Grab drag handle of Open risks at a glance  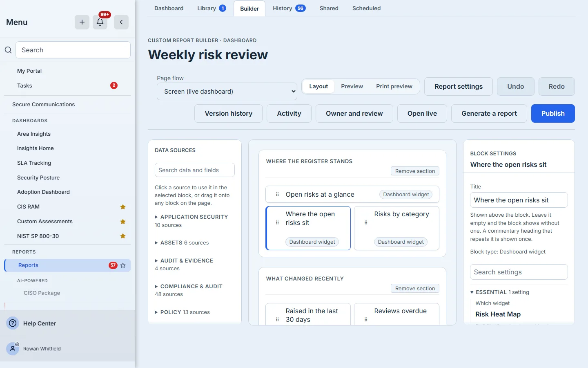[x=277, y=194]
